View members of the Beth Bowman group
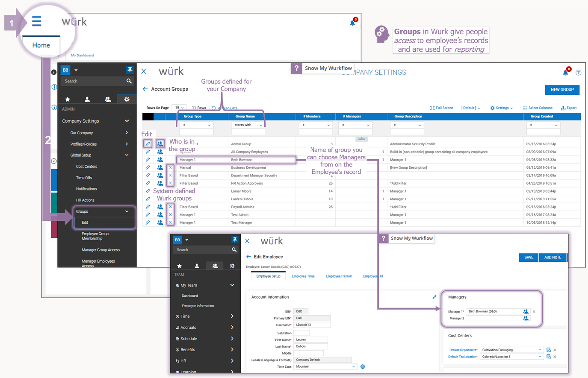Viewport: 588px width, 378px height. click(160, 160)
